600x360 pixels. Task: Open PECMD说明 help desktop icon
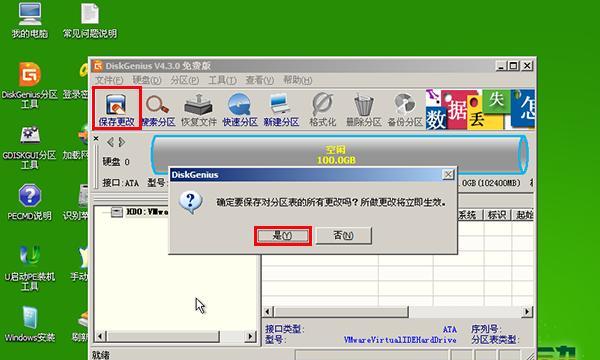tap(29, 202)
